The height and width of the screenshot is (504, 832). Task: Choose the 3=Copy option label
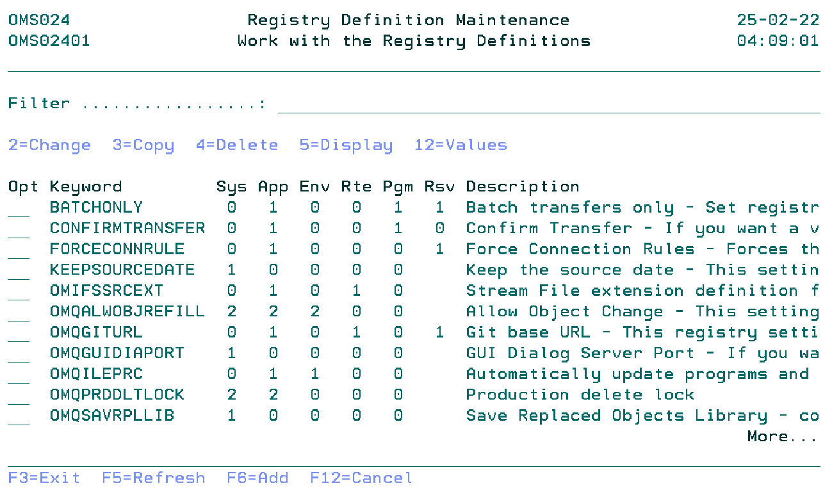click(x=143, y=145)
